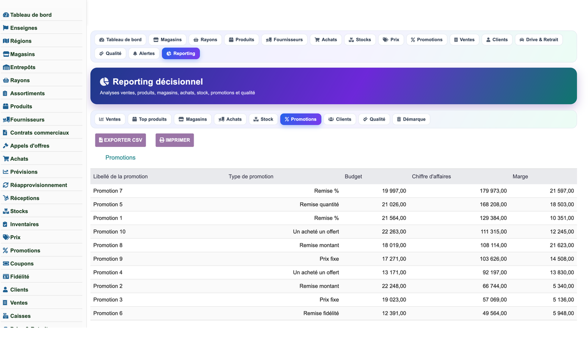Image resolution: width=588 pixels, height=364 pixels.
Task: Open the Achats report sub-tab
Action: 230,119
